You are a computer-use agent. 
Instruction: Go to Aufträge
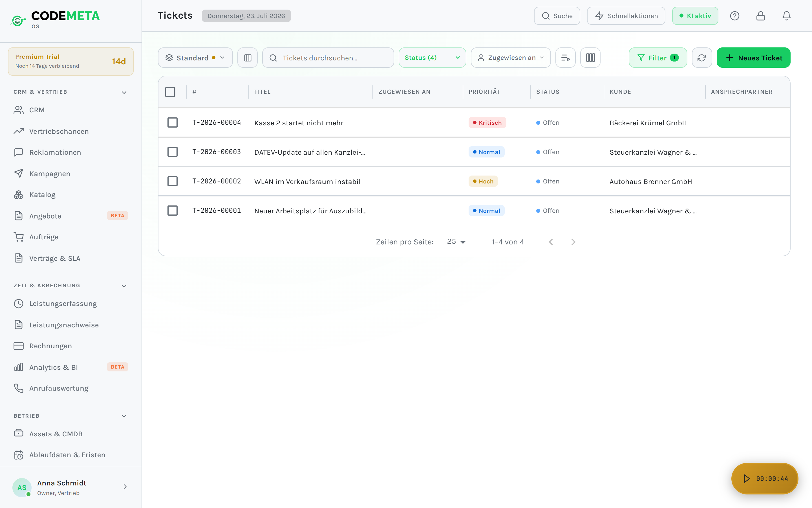tap(70, 237)
